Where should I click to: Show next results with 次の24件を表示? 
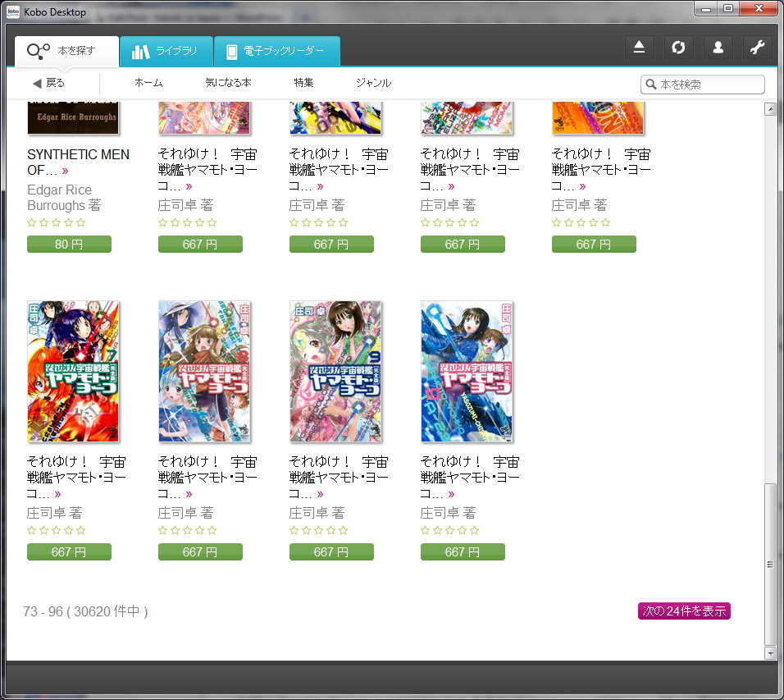coord(684,611)
